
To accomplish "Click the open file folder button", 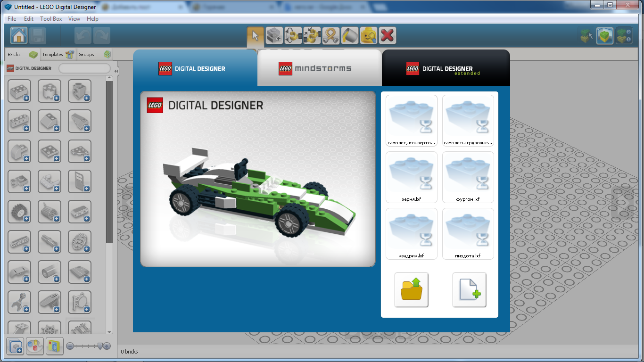I will 412,289.
